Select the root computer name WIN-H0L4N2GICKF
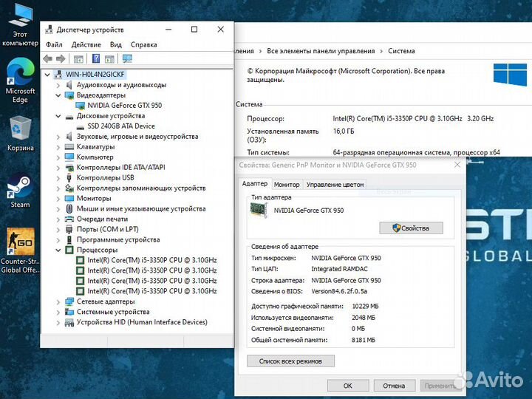Image resolution: width=532 pixels, height=399 pixels. coord(95,75)
